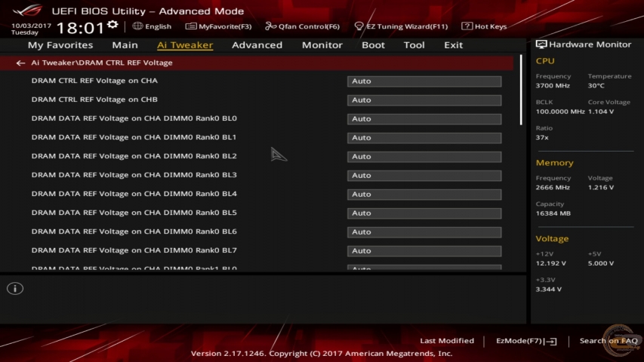Select CHA DIMM0 Rank0 BL0 label

coord(134,118)
